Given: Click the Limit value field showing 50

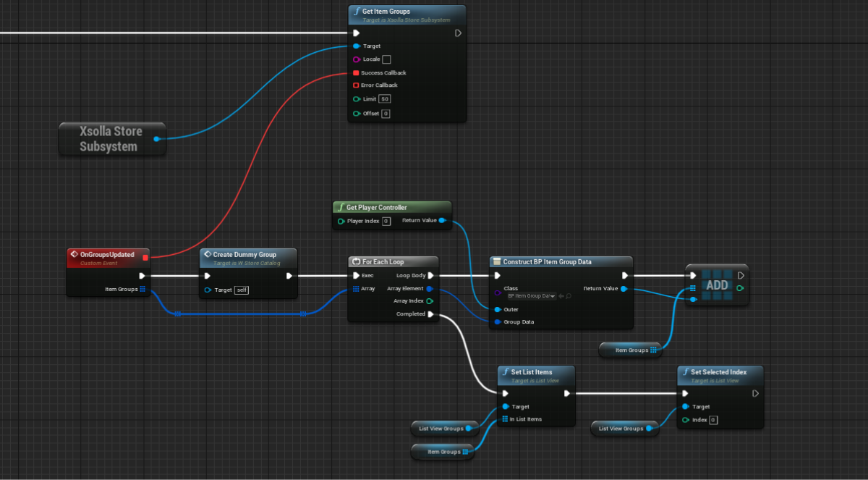Looking at the screenshot, I should [385, 98].
